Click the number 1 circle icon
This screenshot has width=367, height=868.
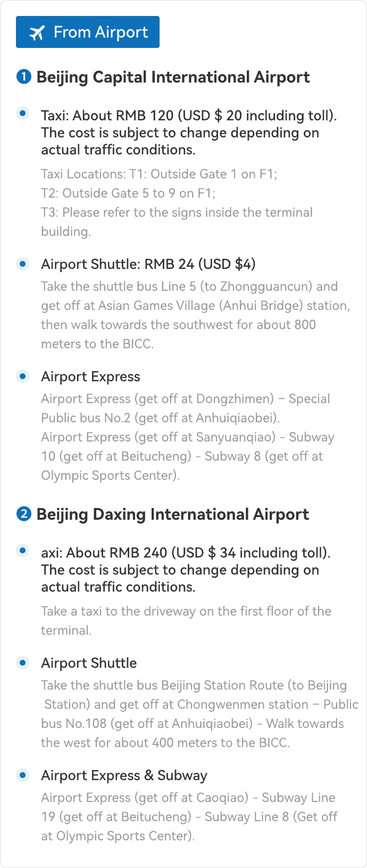(x=24, y=77)
